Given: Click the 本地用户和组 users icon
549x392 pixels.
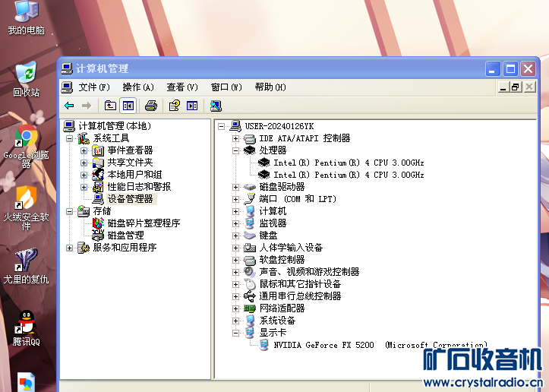Looking at the screenshot, I should pos(98,175).
